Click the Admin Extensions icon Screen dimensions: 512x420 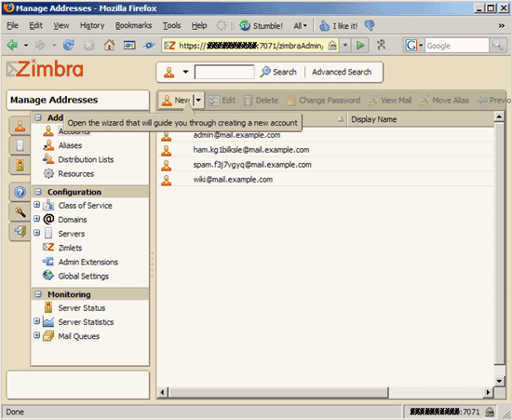(48, 262)
